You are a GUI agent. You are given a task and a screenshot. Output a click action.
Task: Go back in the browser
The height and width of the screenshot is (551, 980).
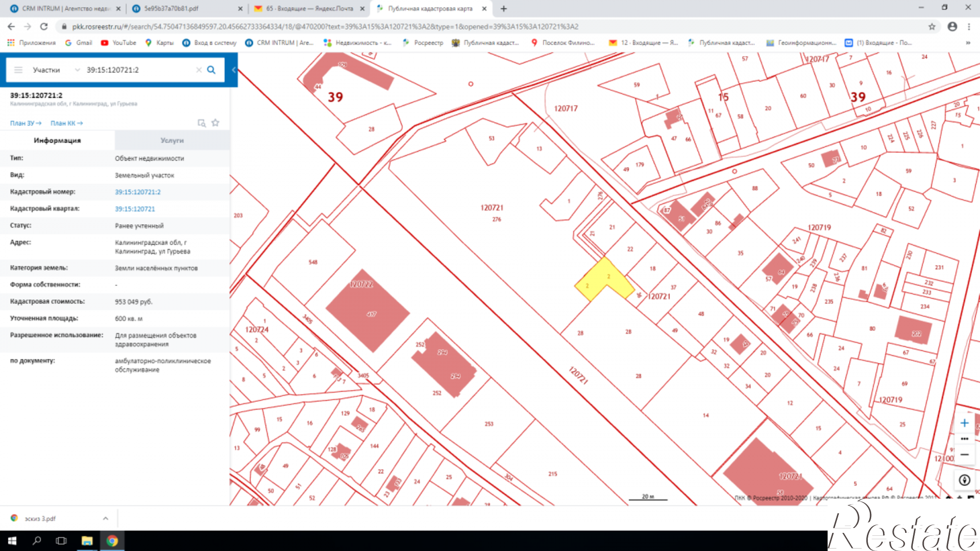tap(11, 26)
